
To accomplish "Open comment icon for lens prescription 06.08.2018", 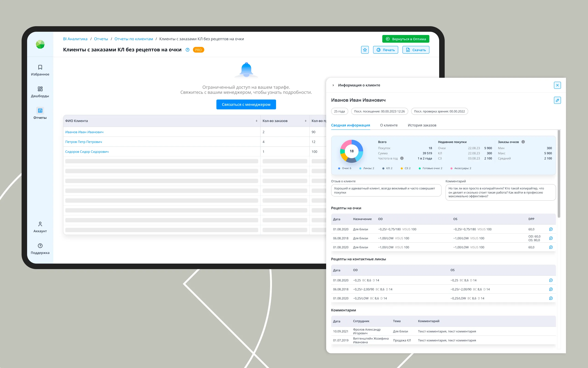I will tap(551, 289).
